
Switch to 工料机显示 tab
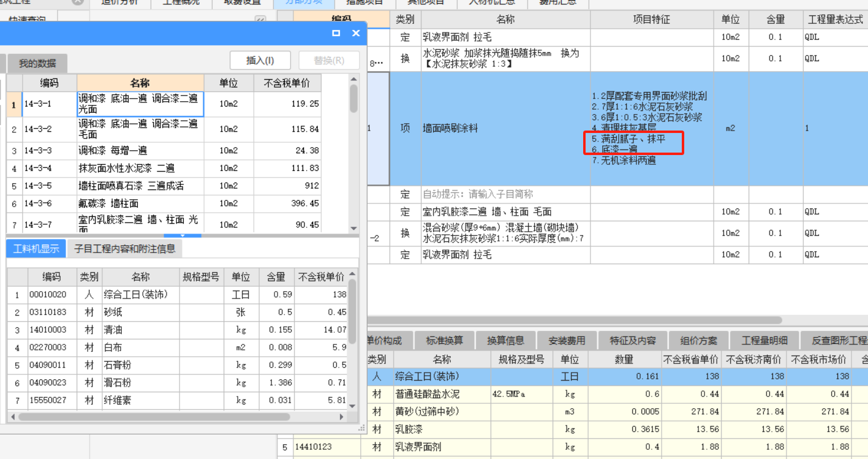[x=36, y=248]
